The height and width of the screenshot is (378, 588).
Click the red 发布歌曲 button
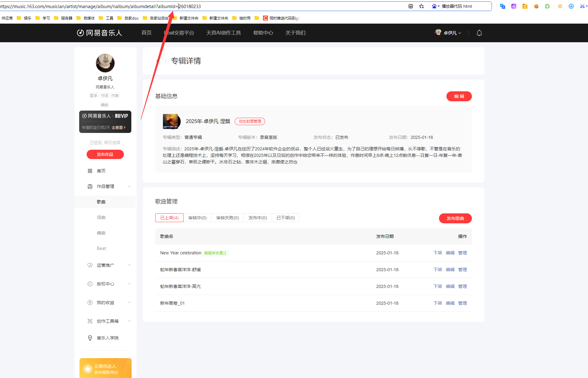click(455, 218)
